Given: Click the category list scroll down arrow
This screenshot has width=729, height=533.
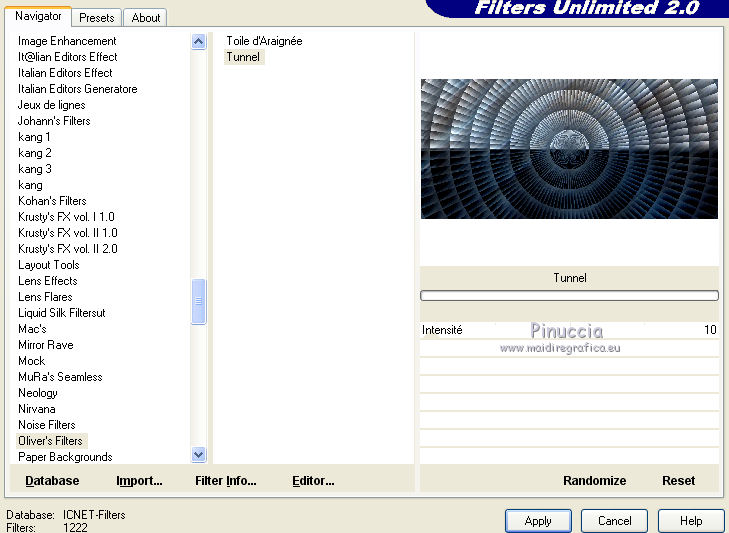Looking at the screenshot, I should pos(199,454).
